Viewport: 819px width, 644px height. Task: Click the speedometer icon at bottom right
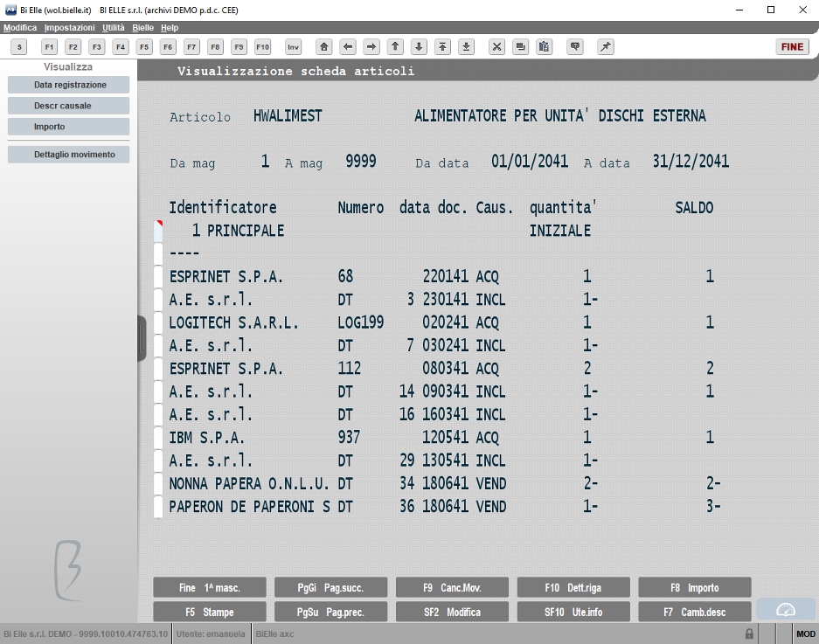coord(786,610)
